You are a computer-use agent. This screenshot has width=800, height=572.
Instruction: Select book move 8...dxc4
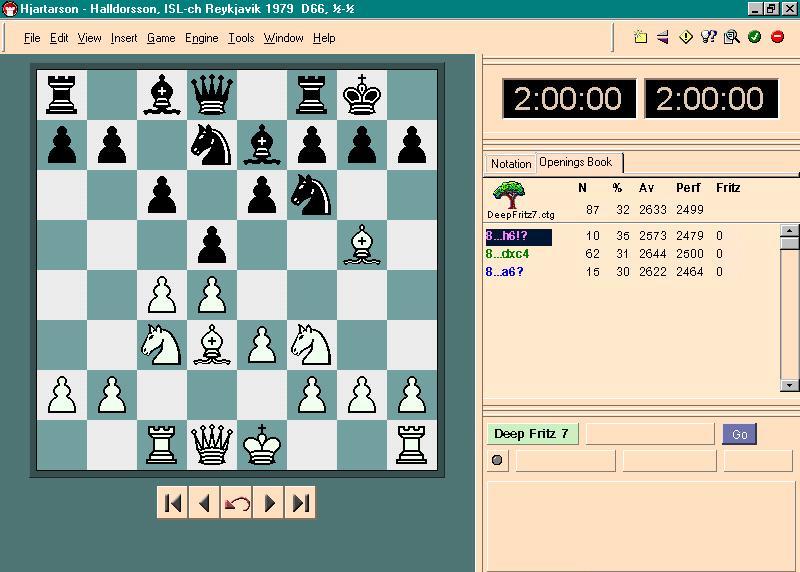[508, 254]
